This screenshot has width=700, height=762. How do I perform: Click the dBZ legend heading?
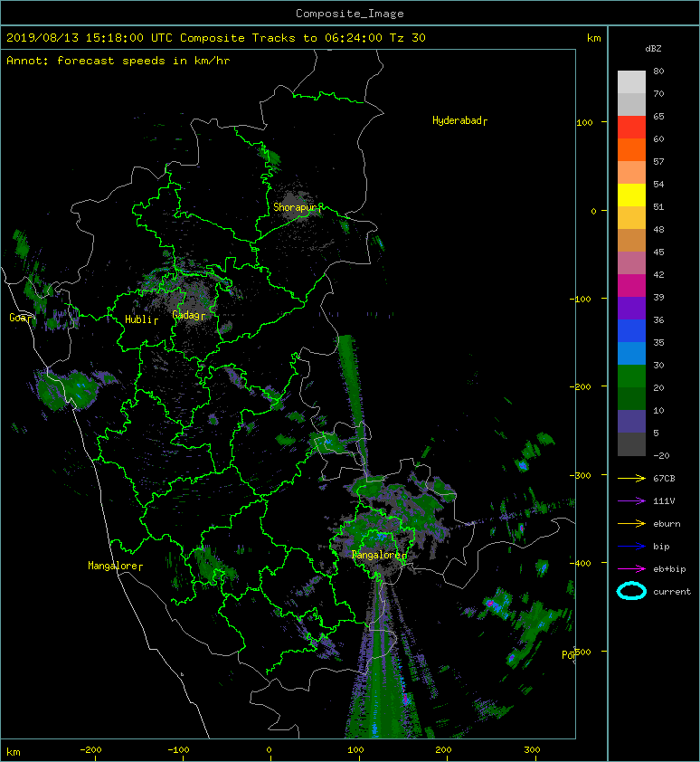tap(653, 49)
